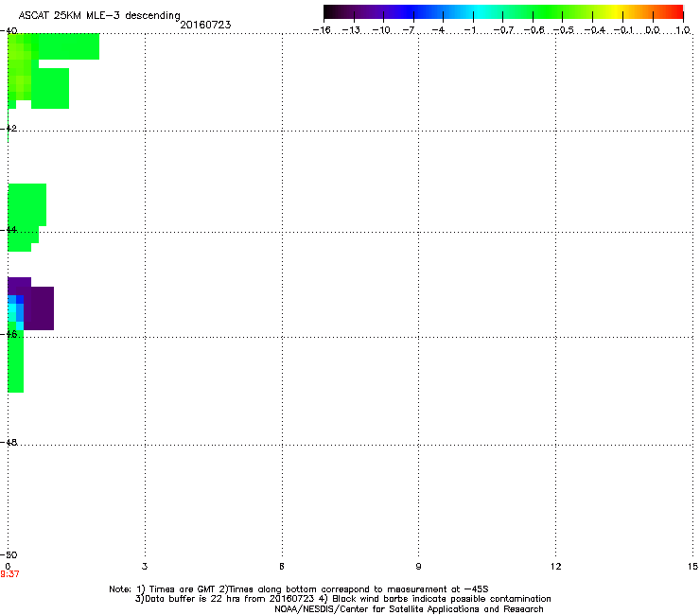Pick the -0.7 color scale label
700x615 pixels.
[x=503, y=30]
